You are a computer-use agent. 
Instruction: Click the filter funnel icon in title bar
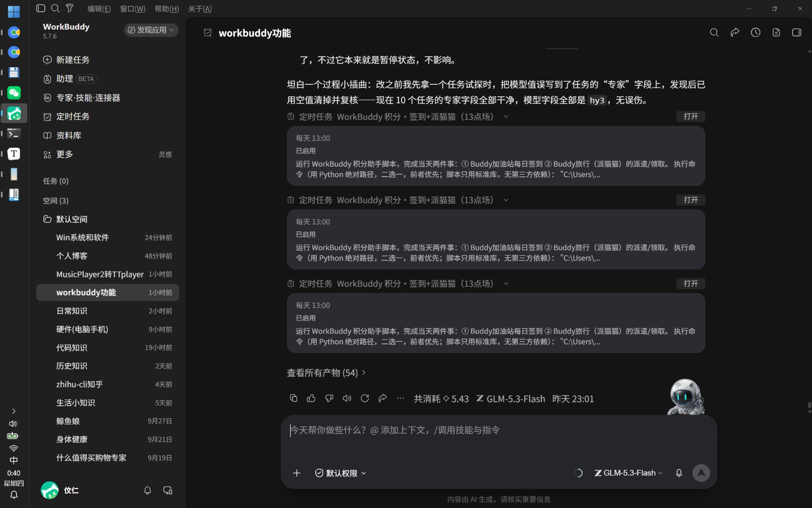tap(70, 8)
